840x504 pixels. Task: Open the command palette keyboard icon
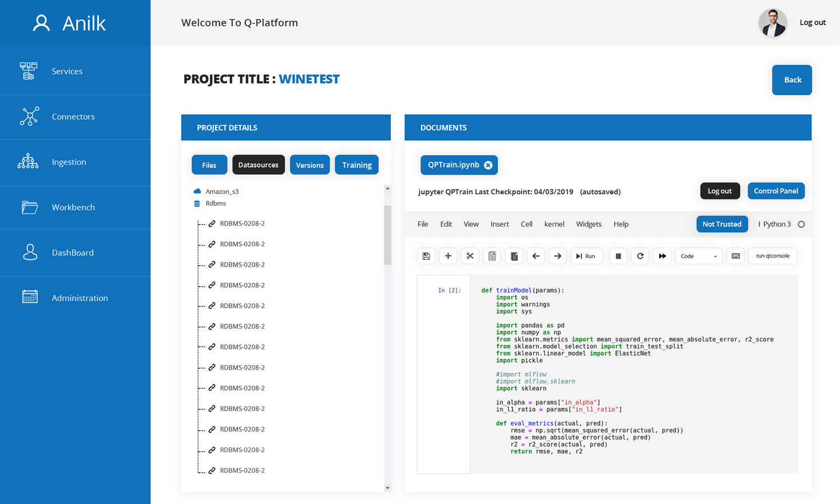[736, 256]
